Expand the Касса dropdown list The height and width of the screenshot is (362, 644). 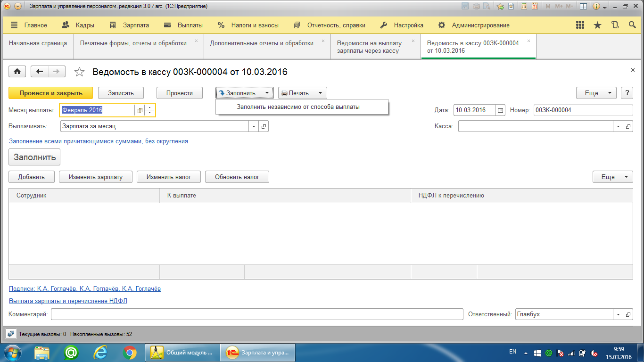619,126
